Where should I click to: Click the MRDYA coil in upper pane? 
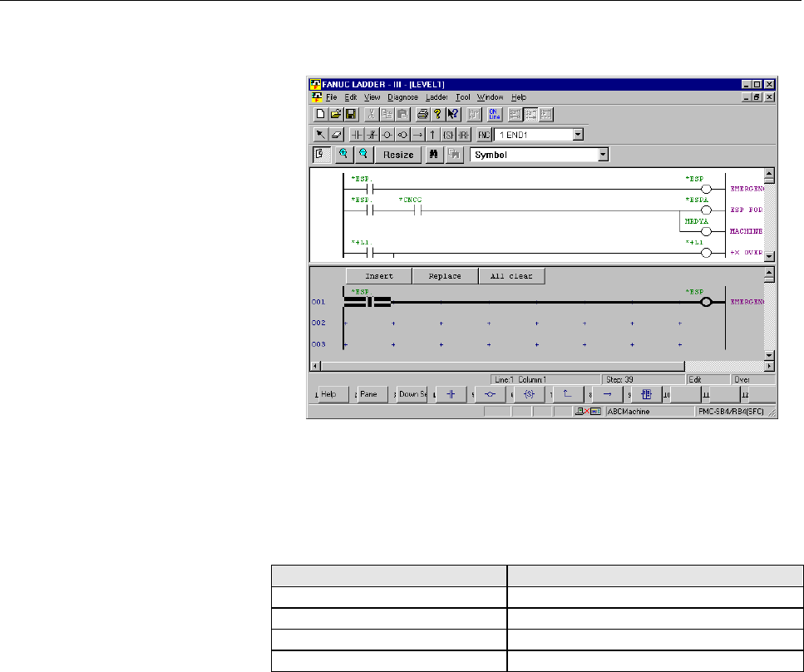[x=706, y=231]
